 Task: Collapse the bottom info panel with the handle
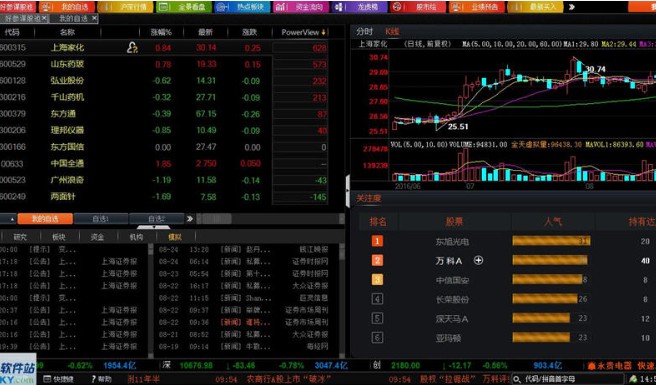pos(154,227)
